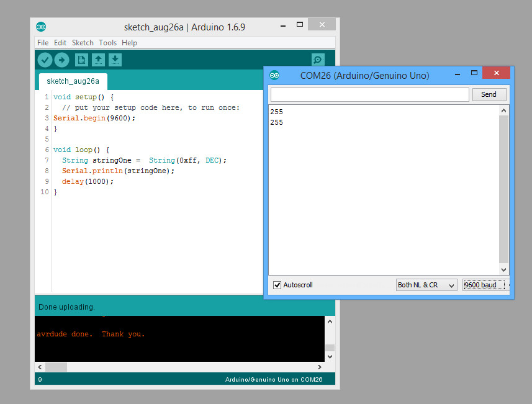
Task: Click serial monitor scrollbar down arrow
Action: [503, 270]
